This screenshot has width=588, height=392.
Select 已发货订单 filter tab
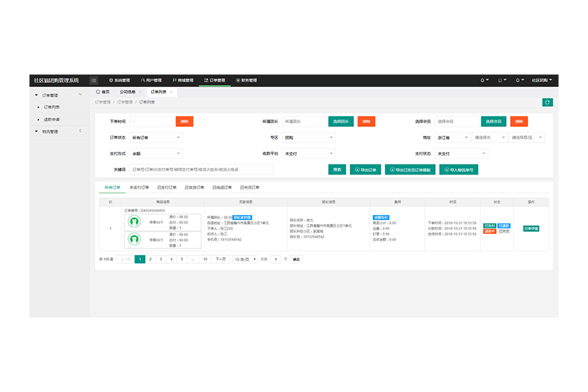(195, 188)
